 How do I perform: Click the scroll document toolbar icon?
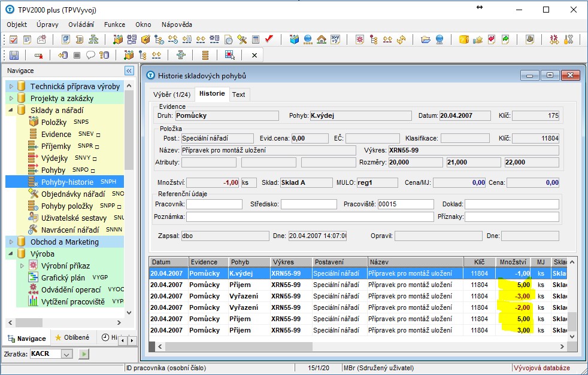click(80, 39)
